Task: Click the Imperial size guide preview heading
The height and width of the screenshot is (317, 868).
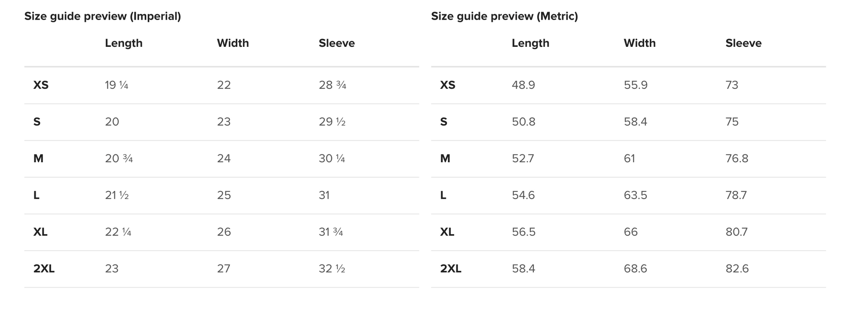Action: tap(103, 16)
